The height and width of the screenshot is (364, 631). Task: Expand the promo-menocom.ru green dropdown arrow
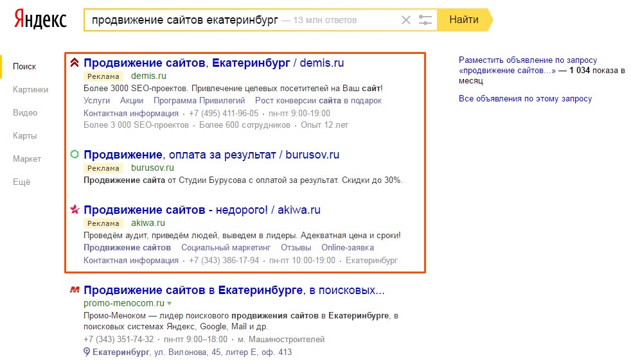point(170,303)
